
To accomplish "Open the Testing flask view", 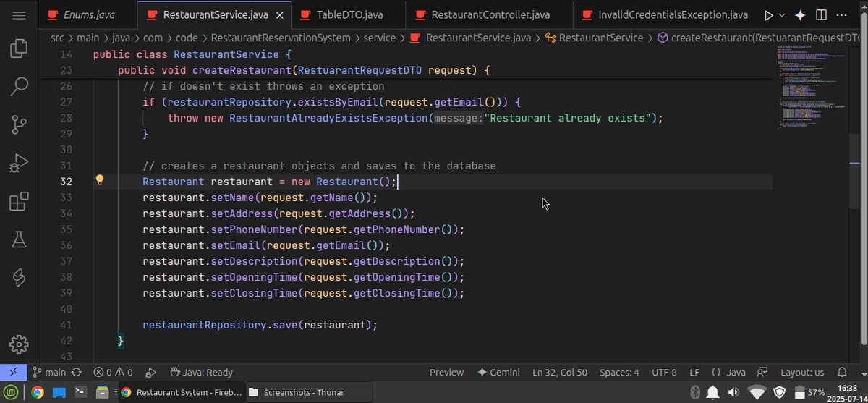I will 20,239.
